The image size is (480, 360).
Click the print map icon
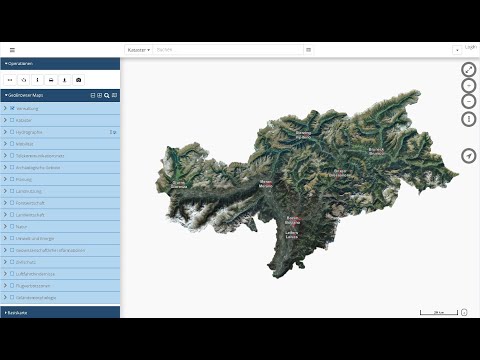coord(51,80)
